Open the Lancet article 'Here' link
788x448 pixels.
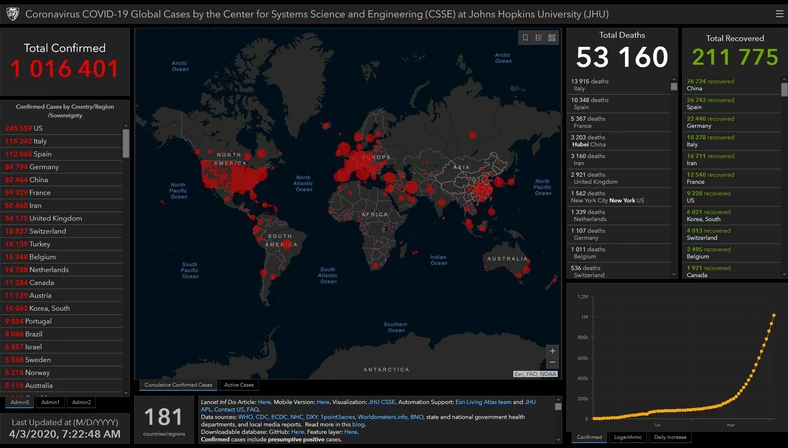click(x=264, y=402)
